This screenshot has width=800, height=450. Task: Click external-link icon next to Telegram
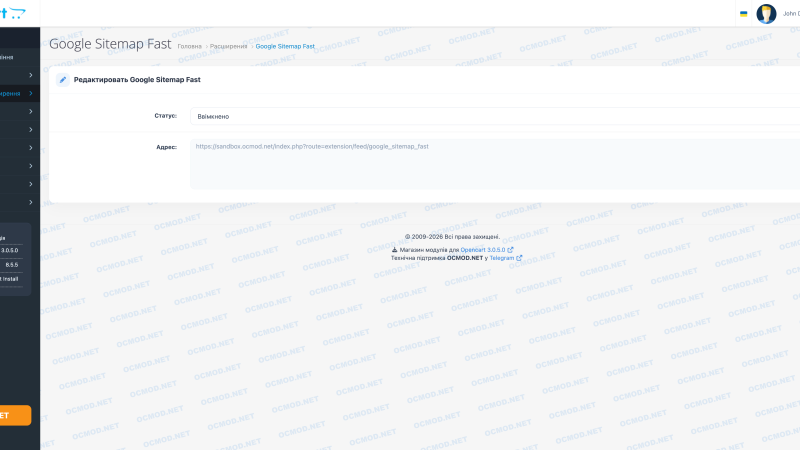(x=519, y=258)
